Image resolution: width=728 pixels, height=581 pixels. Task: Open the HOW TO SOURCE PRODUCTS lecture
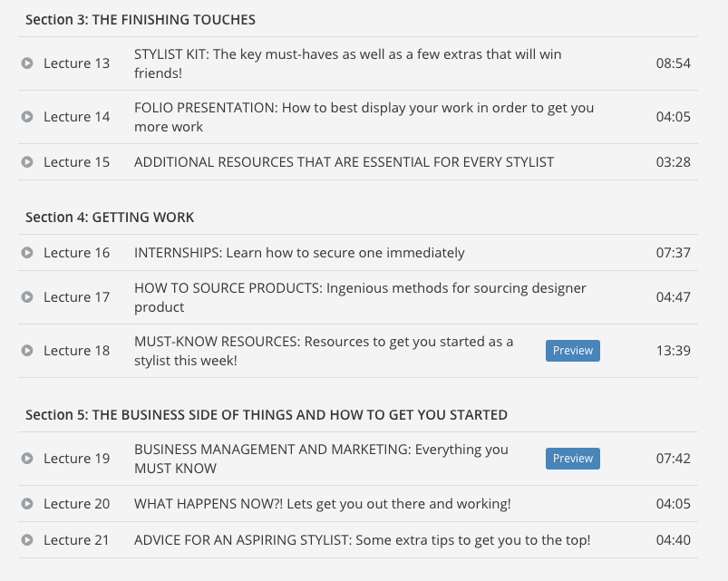click(x=360, y=297)
